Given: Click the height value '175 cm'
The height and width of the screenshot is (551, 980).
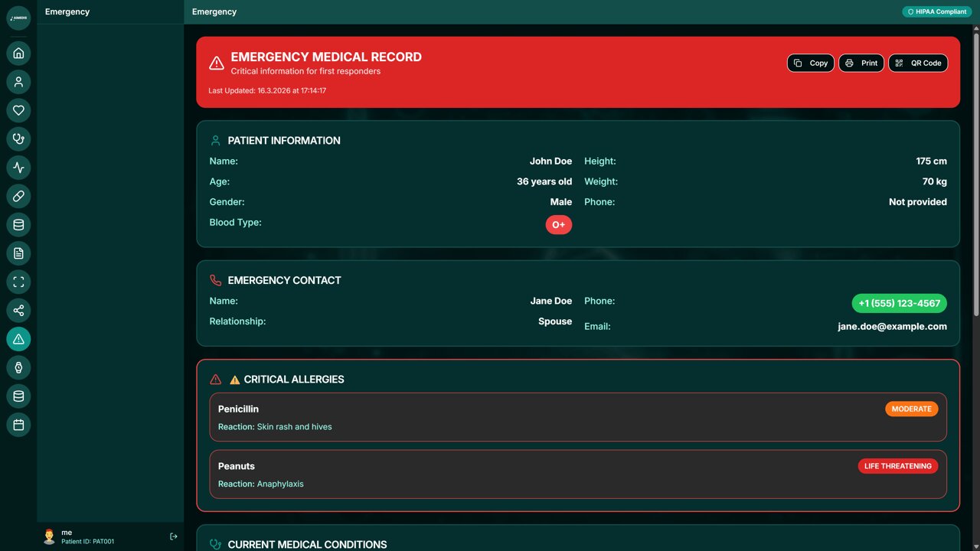Looking at the screenshot, I should point(932,161).
